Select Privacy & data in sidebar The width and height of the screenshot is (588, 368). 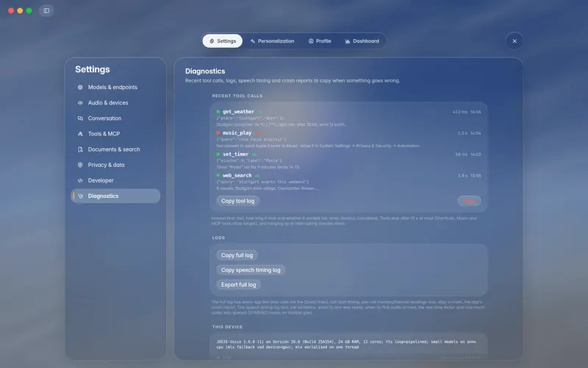point(115,165)
